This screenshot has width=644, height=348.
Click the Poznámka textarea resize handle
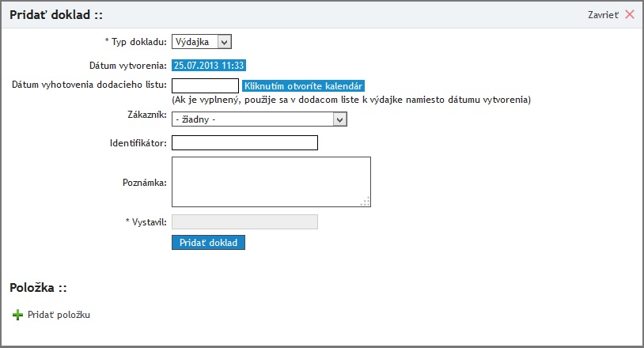366,202
